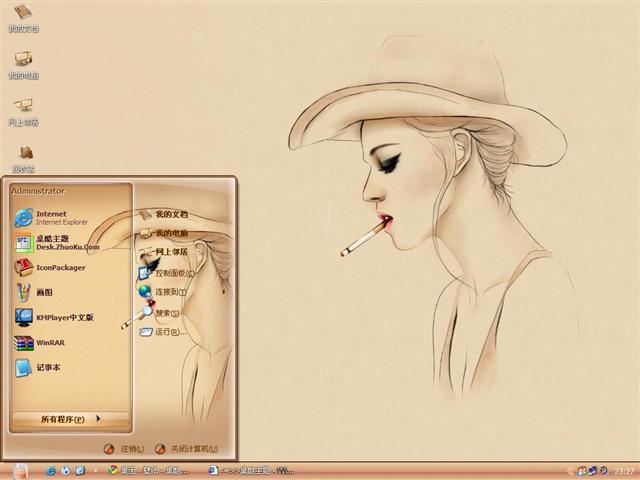The width and height of the screenshot is (640, 480).
Task: Open 桌酷主题 Desk.ZhuoKu.Com shortcut
Action: click(x=57, y=243)
